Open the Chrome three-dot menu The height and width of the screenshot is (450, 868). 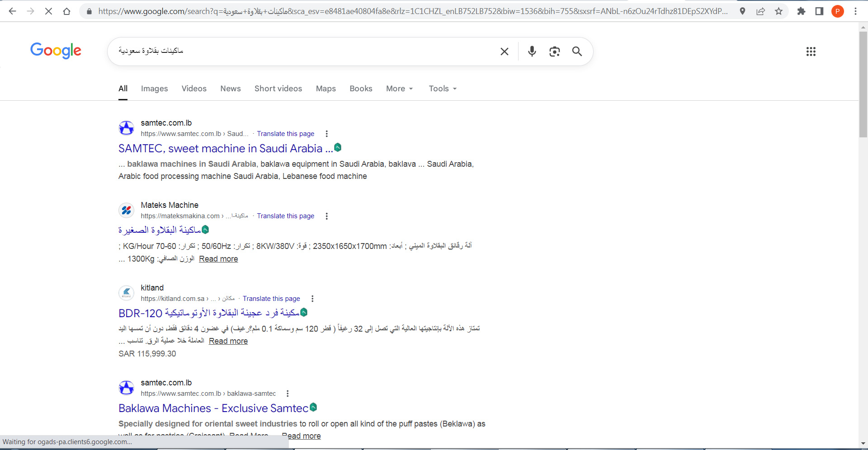[x=855, y=11]
